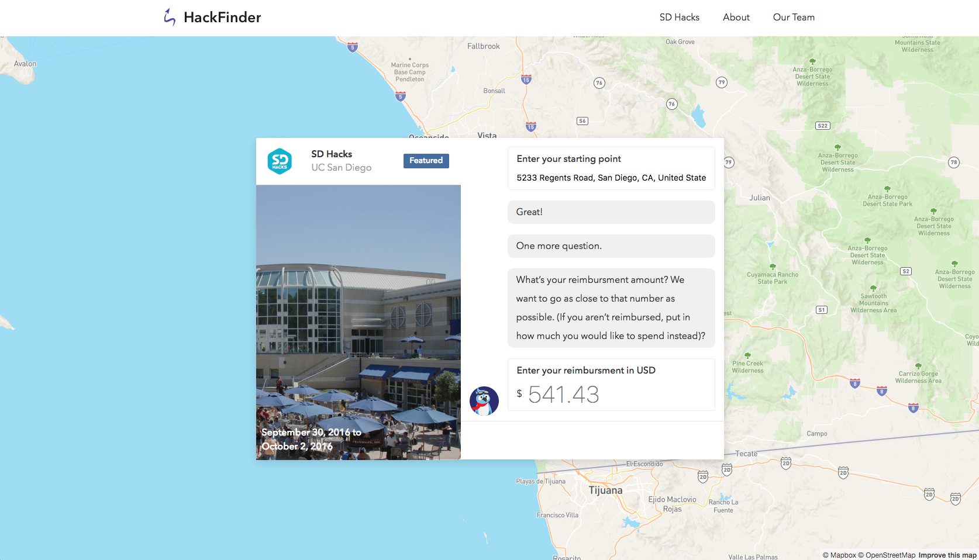Click the Julian label on map
The image size is (979, 560).
coord(760,198)
